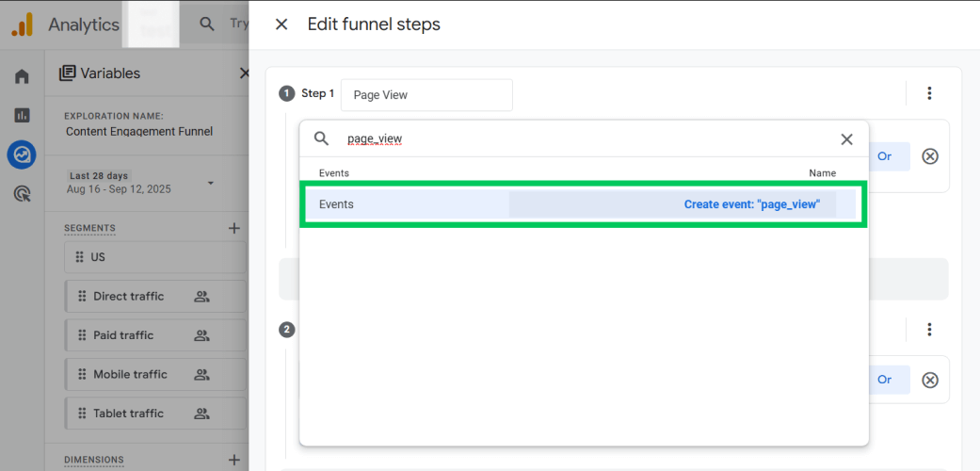Grab the Direct traffic drag handle
This screenshot has width=980, height=471.
[82, 297]
